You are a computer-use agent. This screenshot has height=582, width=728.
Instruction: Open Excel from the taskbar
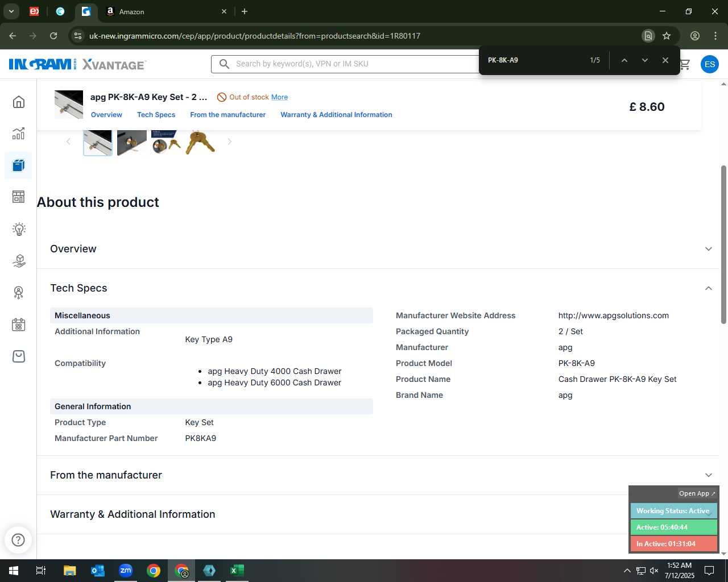pyautogui.click(x=237, y=571)
